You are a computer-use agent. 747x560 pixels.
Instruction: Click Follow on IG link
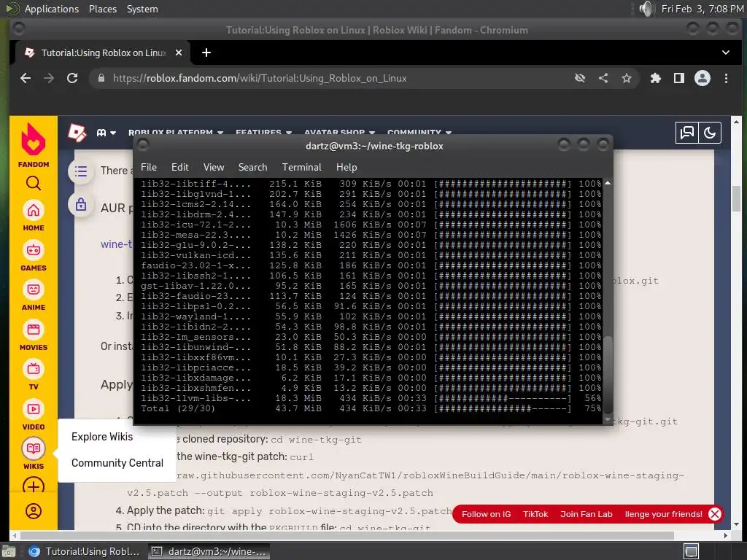pos(486,514)
